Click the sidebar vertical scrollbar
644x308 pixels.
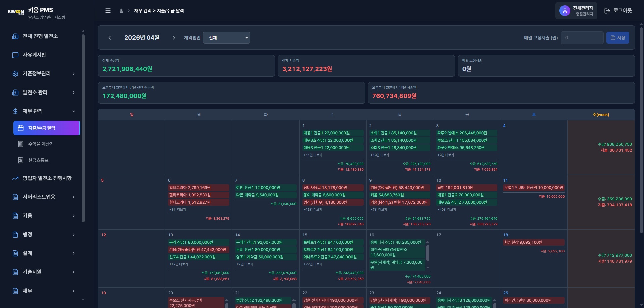(83, 127)
